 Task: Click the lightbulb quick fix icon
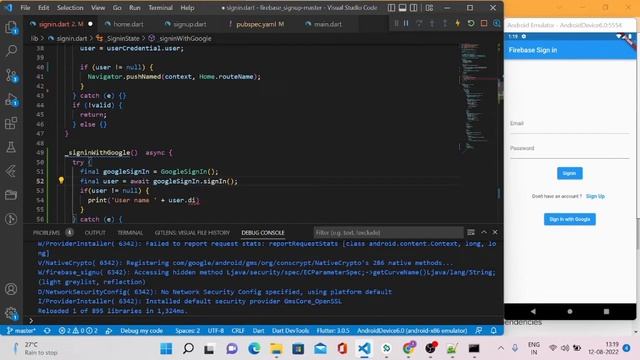61,180
